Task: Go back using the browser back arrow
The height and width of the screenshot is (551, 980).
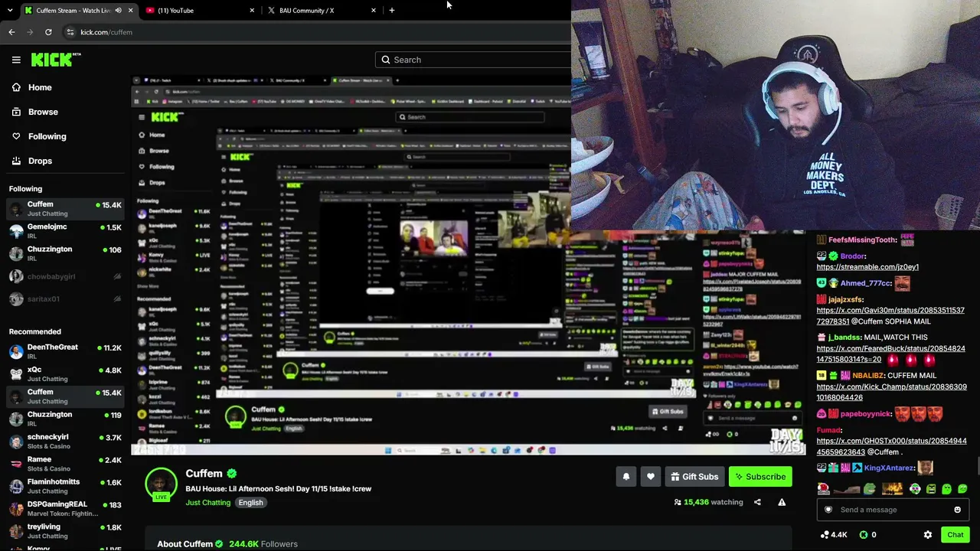Action: point(11,32)
